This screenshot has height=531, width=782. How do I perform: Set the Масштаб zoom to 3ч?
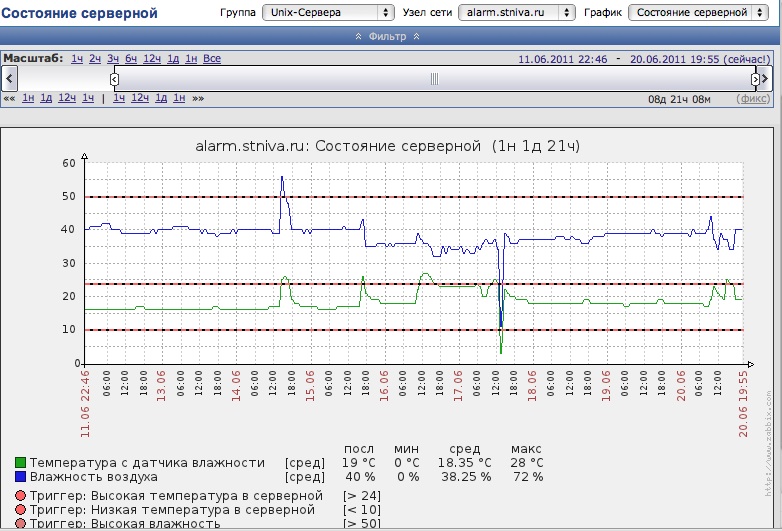tap(113, 59)
